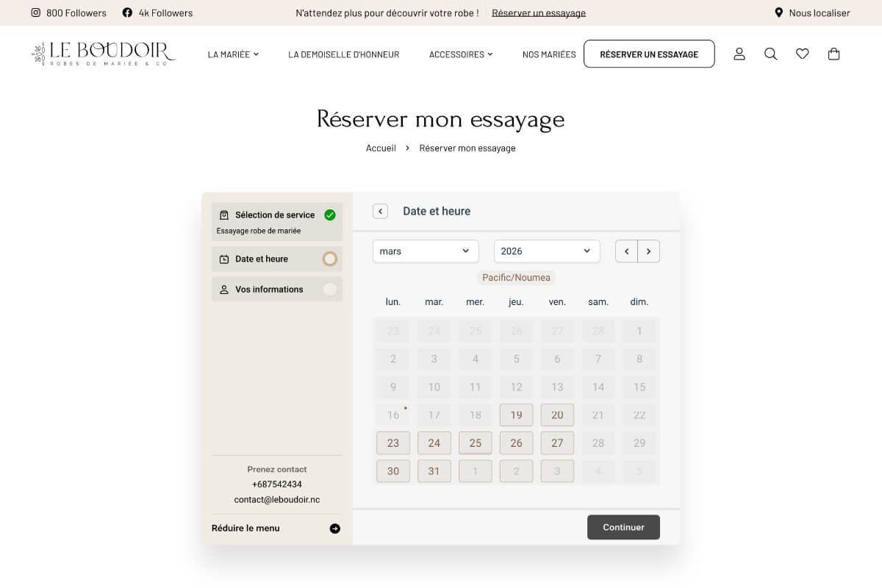Open the wishlist heart icon
The height and width of the screenshot is (588, 882).
802,54
